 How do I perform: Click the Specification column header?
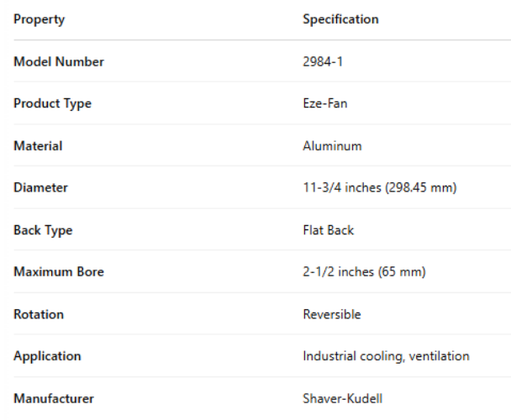[340, 19]
